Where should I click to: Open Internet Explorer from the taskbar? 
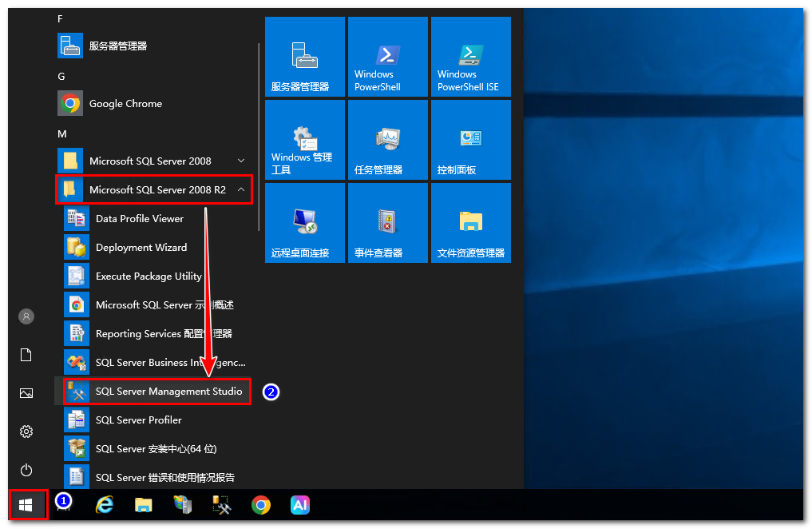point(105,505)
